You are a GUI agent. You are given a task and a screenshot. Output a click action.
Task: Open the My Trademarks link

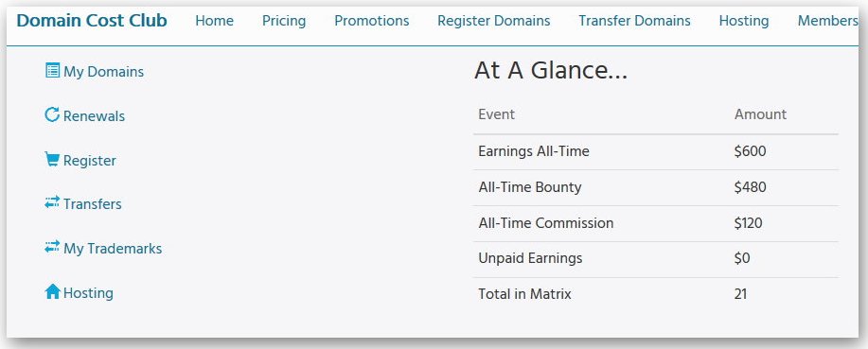(x=113, y=249)
